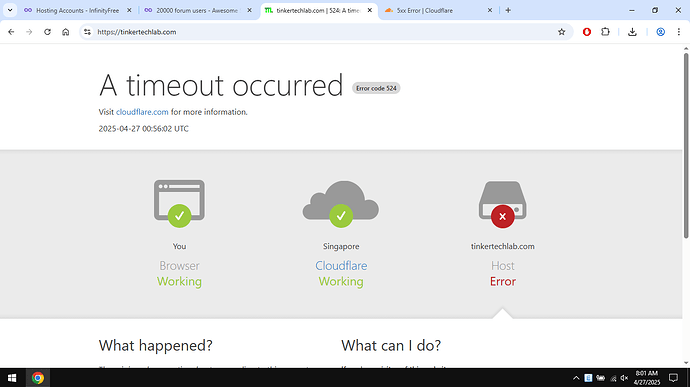This screenshot has width=690, height=387.
Task: Open a new browser tab
Action: 508,10
